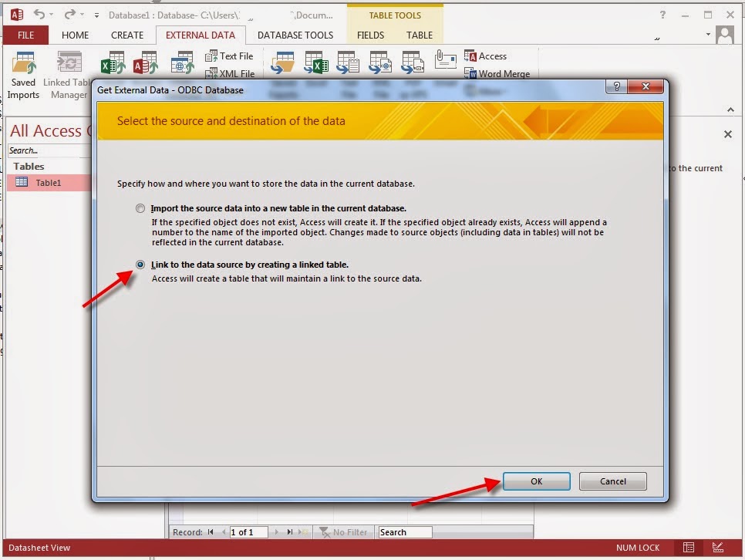Viewport: 745px width, 560px height.
Task: Export to PDF or XPS icon
Action: click(413, 63)
